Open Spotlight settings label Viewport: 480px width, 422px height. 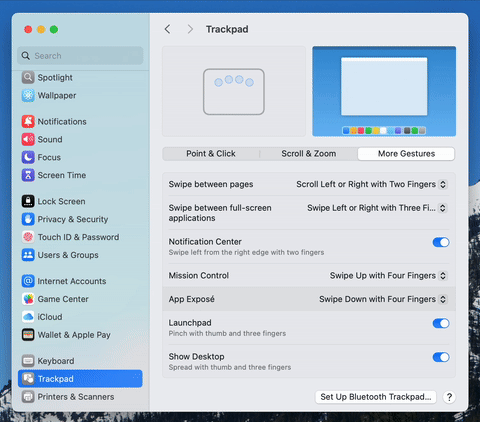pos(55,78)
